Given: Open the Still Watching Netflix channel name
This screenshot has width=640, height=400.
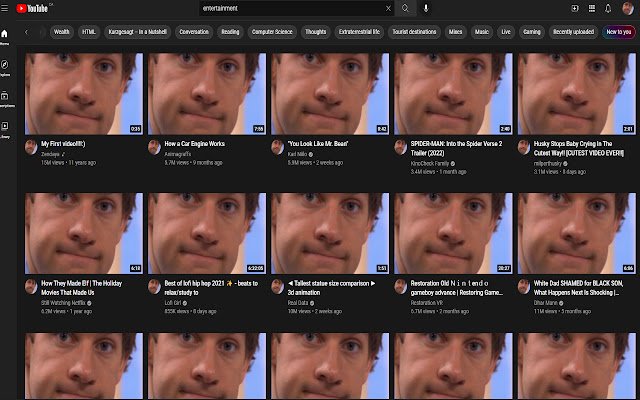Looking at the screenshot, I should point(63,303).
